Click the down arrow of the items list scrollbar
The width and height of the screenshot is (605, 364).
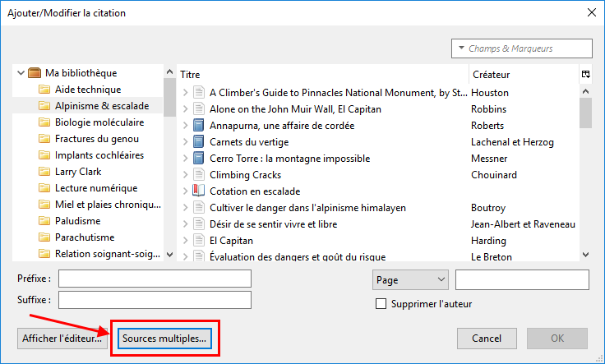(x=586, y=255)
